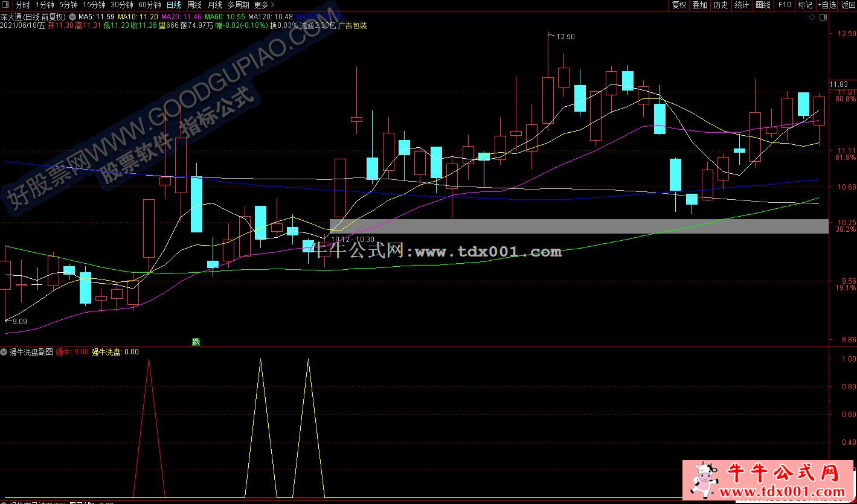The height and width of the screenshot is (504, 857).
Task: Click the 12.50 high price marker
Action: pyautogui.click(x=565, y=37)
